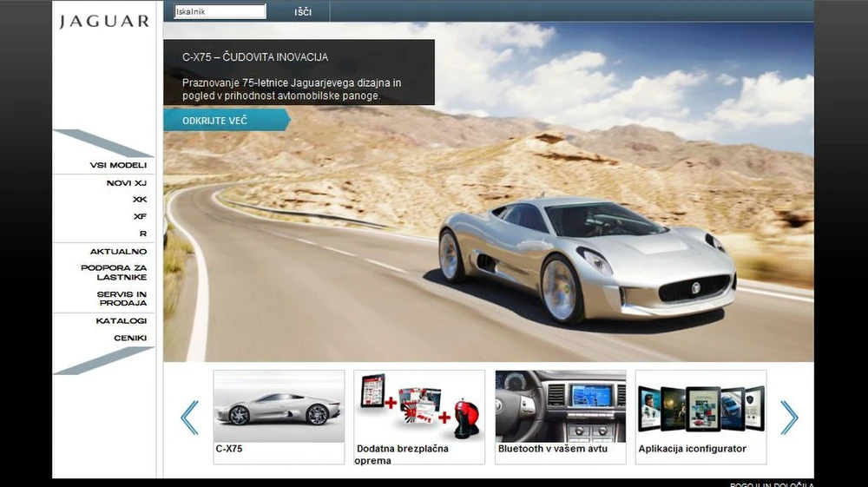Open the AKTUALNO section
Viewport: 868px width, 487px height.
[x=119, y=252]
